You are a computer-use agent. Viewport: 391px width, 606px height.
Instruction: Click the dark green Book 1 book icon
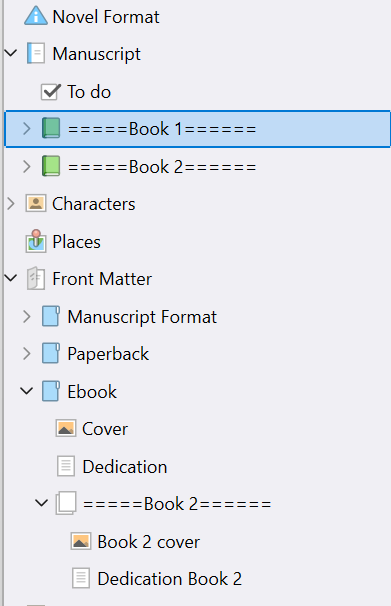click(51, 128)
